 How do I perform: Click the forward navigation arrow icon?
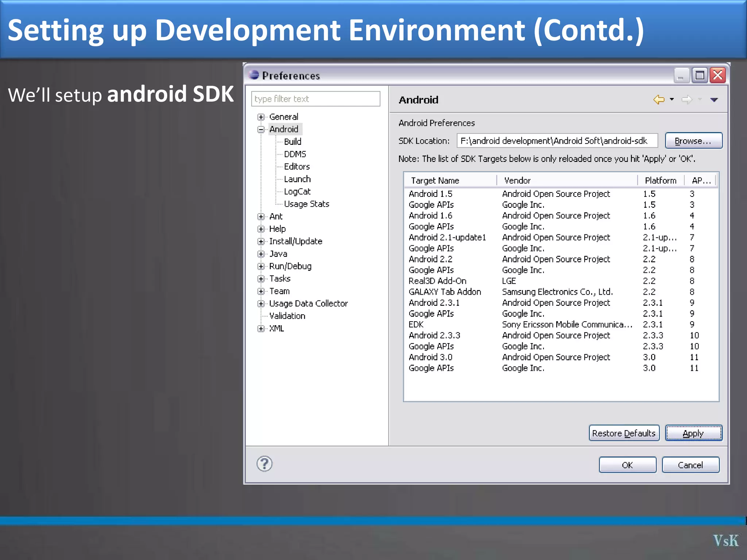[687, 100]
